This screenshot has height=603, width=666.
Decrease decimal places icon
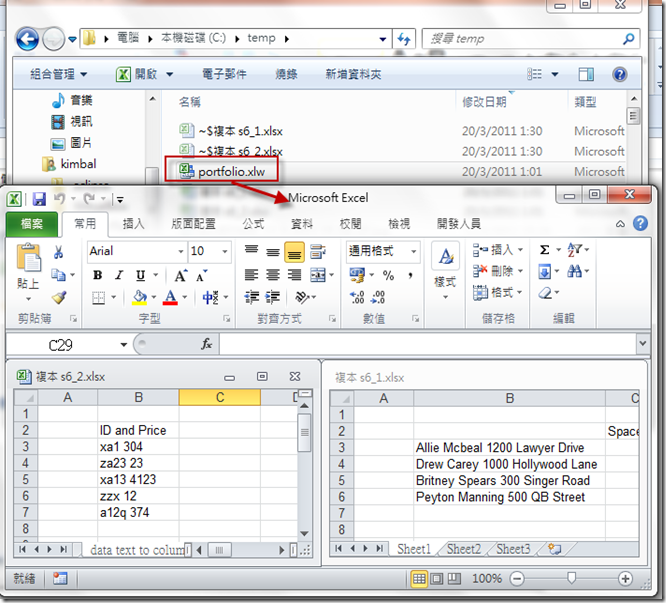click(x=378, y=297)
